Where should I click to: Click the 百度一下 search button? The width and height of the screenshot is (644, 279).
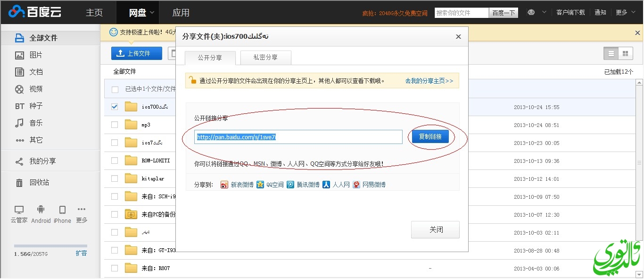pyautogui.click(x=503, y=13)
